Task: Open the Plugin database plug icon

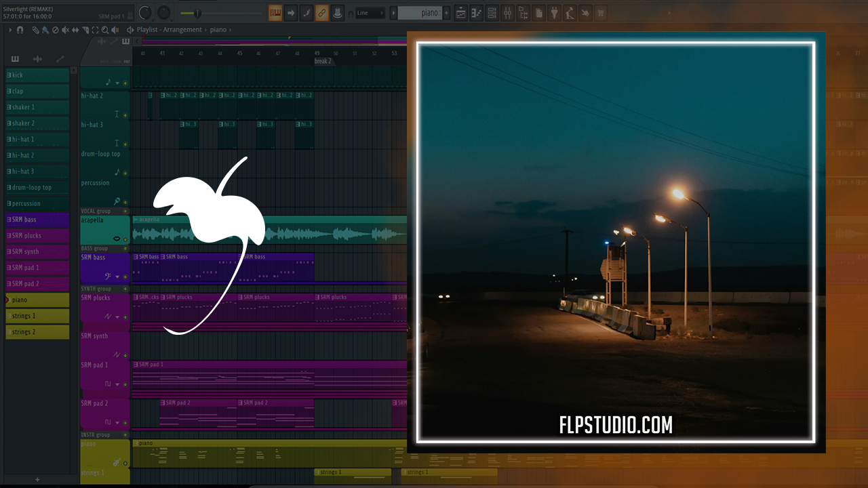Action: pyautogui.click(x=554, y=13)
